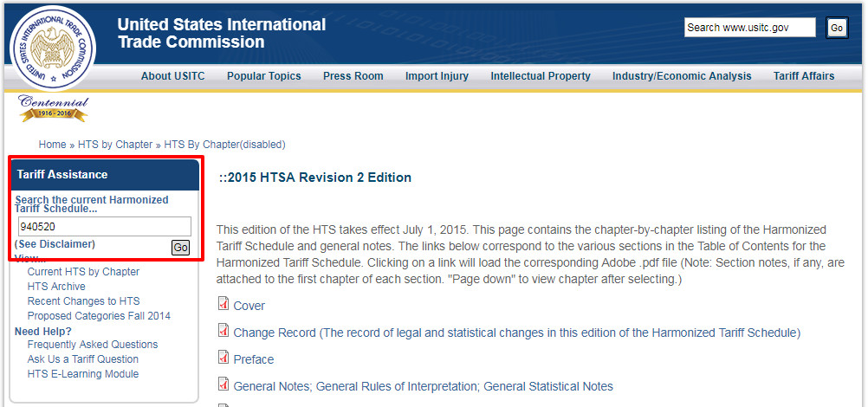Click the Search www.usitc.gov text box
868x407 pixels.
[749, 28]
